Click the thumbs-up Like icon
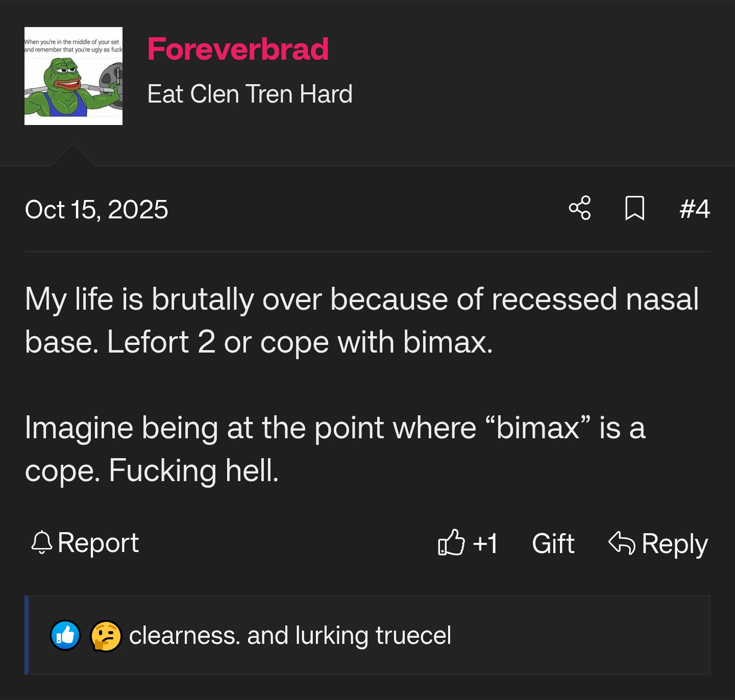The height and width of the screenshot is (700, 735). pyautogui.click(x=451, y=542)
